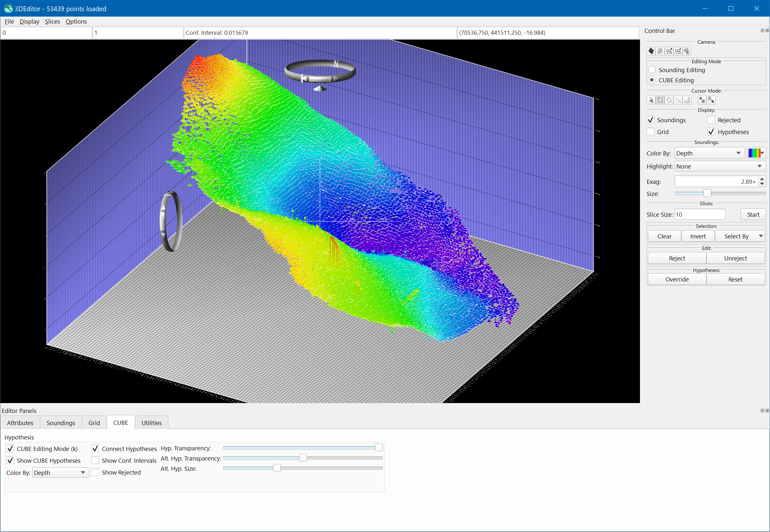This screenshot has width=770, height=532.
Task: Uncheck Connect Hypotheses checkbox
Action: click(96, 449)
